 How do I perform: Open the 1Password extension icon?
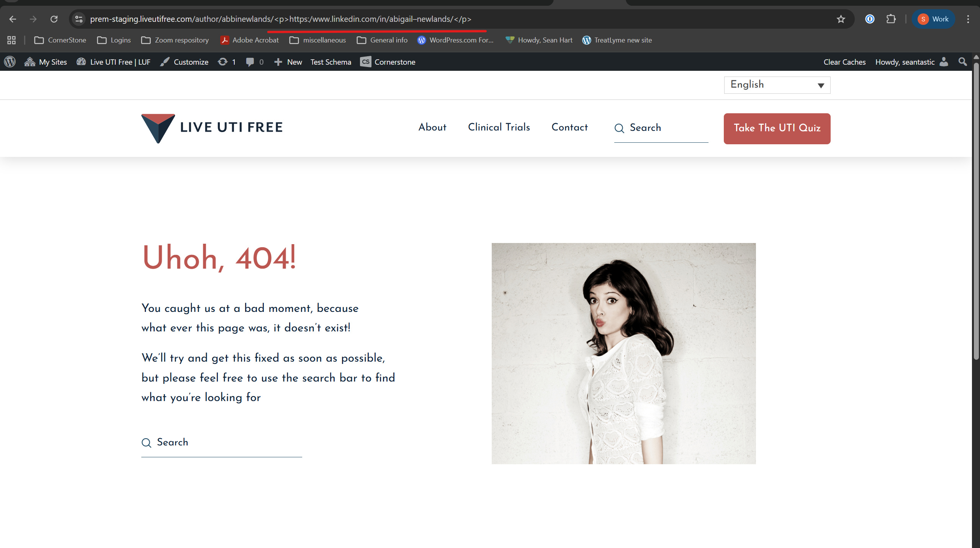coord(870,19)
